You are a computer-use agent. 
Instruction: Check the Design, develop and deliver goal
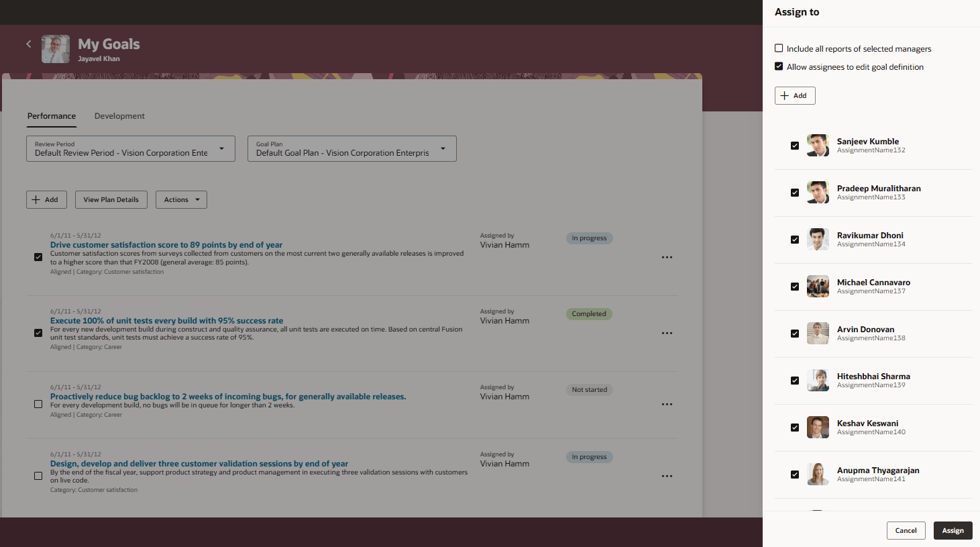pos(38,476)
